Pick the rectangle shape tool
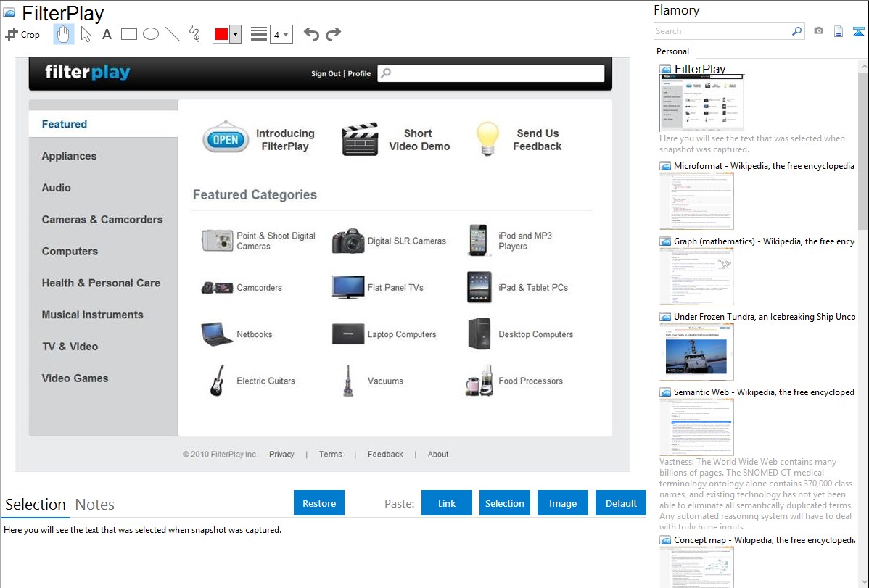The width and height of the screenshot is (869, 588). pos(128,34)
